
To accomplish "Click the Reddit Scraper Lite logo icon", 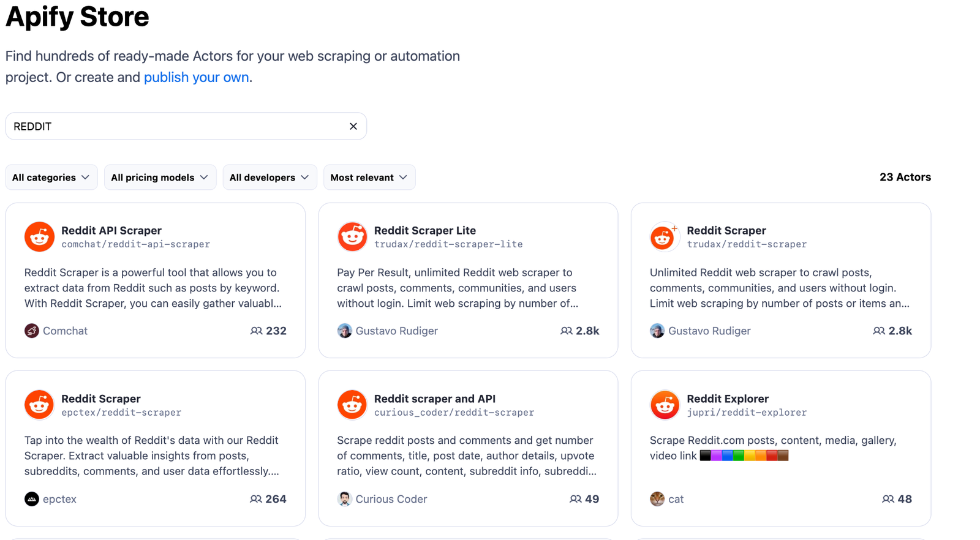I will point(352,237).
